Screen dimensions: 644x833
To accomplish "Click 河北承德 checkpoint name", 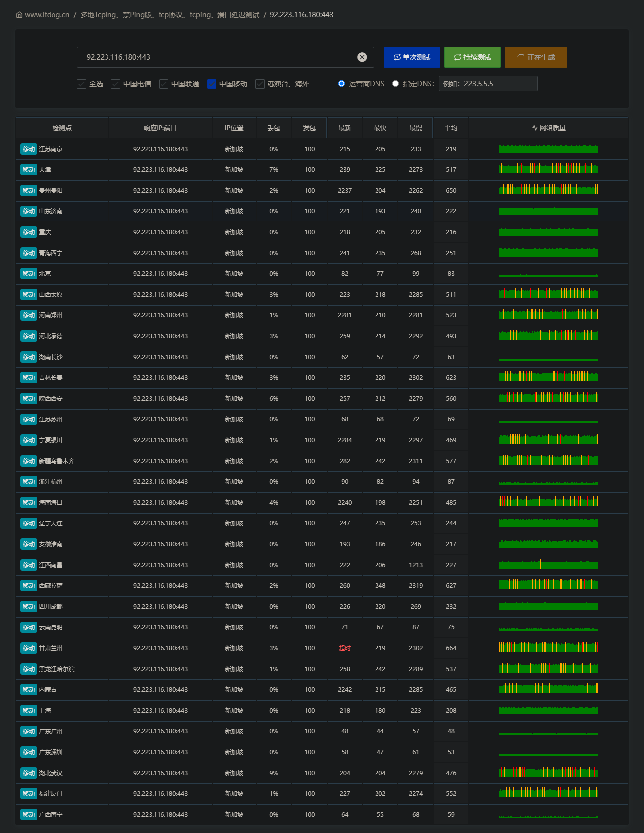I will click(51, 336).
